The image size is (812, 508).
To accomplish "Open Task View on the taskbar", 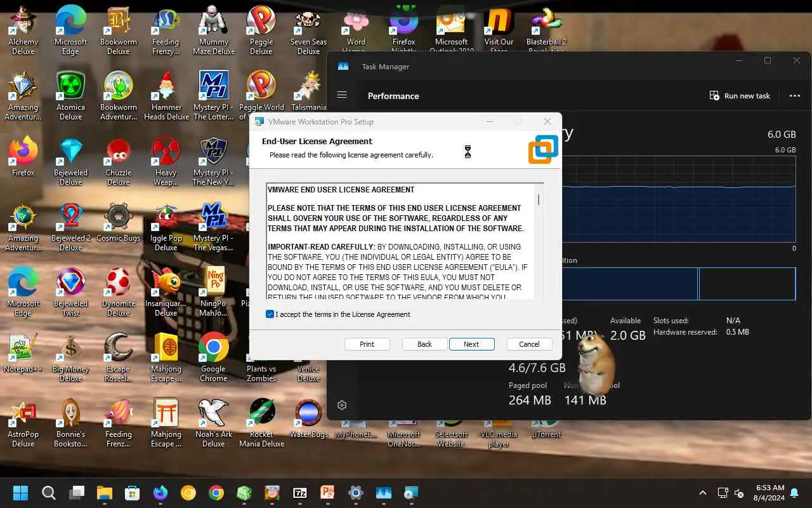I will tap(77, 493).
